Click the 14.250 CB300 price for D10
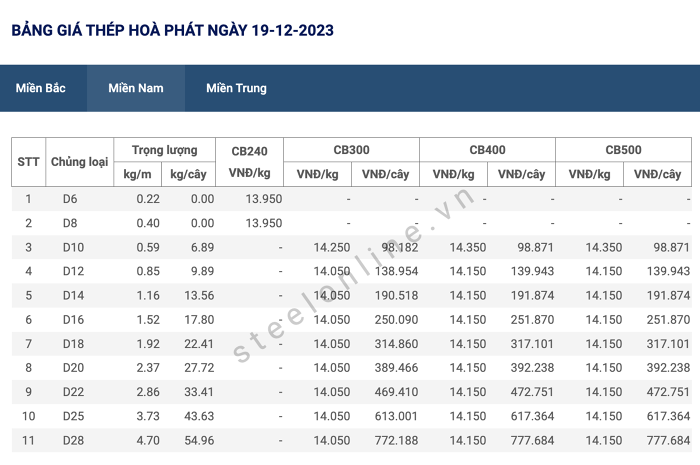Viewport: 700px width, 465px height. [332, 247]
